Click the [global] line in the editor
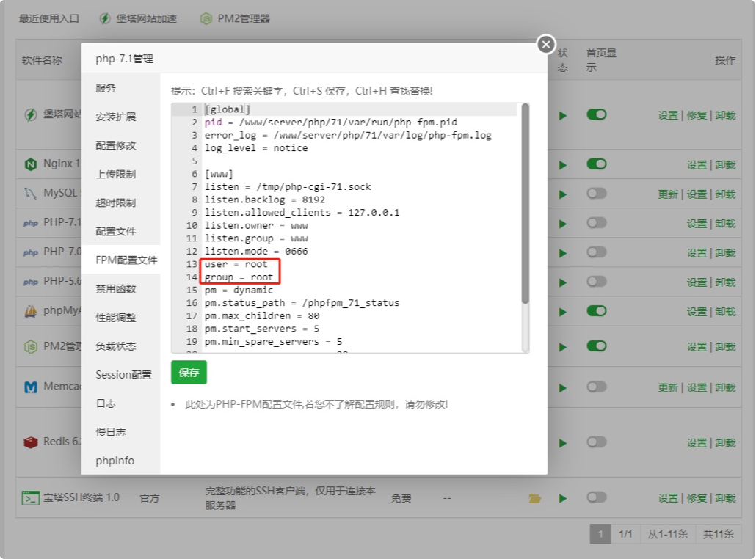The width and height of the screenshot is (756, 559). click(228, 109)
